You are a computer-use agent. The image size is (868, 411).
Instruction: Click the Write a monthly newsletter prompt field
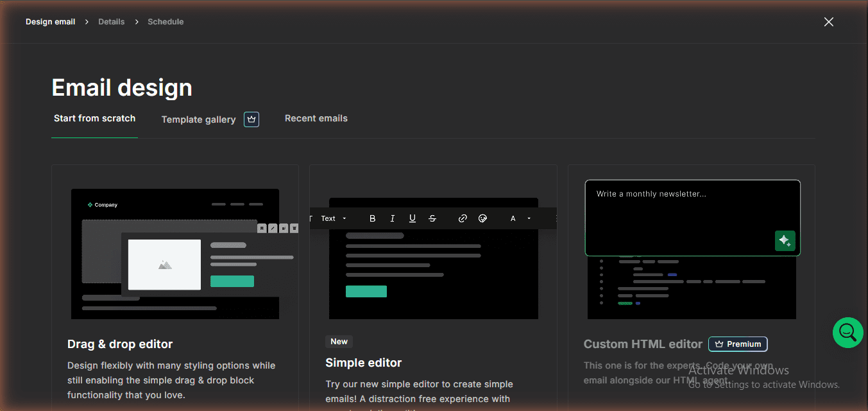tap(693, 218)
